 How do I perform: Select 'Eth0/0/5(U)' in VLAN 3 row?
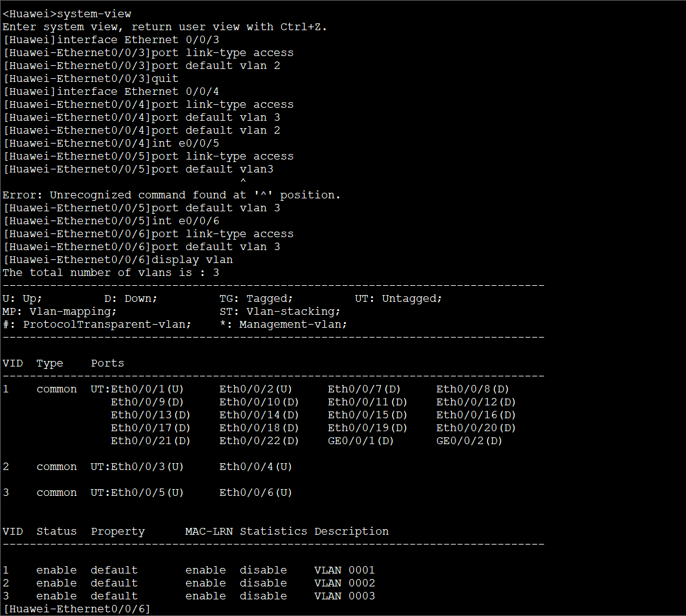(147, 493)
